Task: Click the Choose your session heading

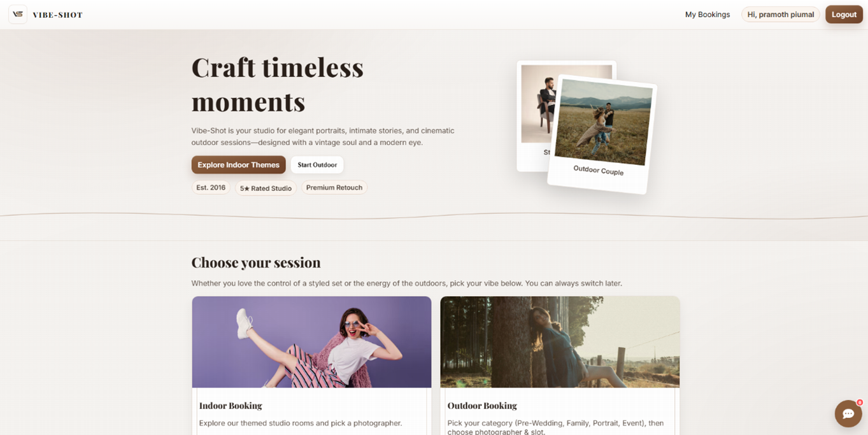Action: [256, 263]
